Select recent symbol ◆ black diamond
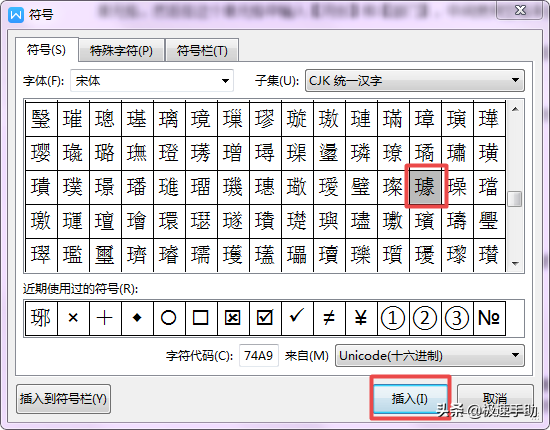The width and height of the screenshot is (550, 430). coord(137,318)
